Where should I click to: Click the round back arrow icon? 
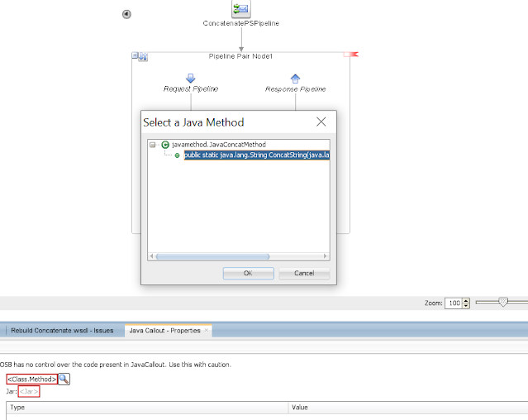(x=126, y=14)
